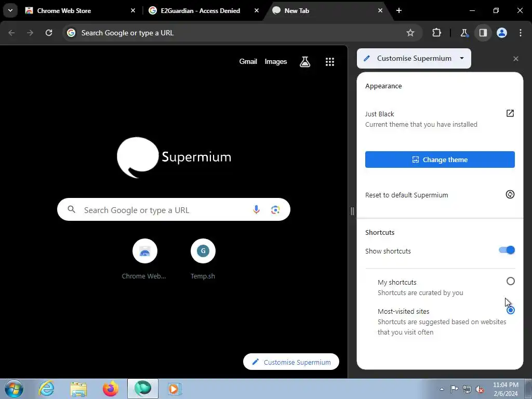Open the Temp.sh shortcut tile
This screenshot has height=399, width=532.
(203, 259)
